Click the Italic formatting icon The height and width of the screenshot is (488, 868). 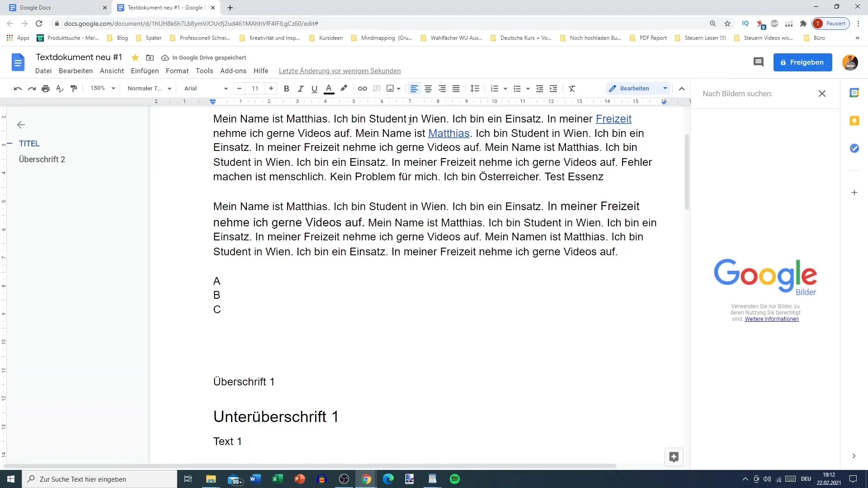tap(300, 88)
